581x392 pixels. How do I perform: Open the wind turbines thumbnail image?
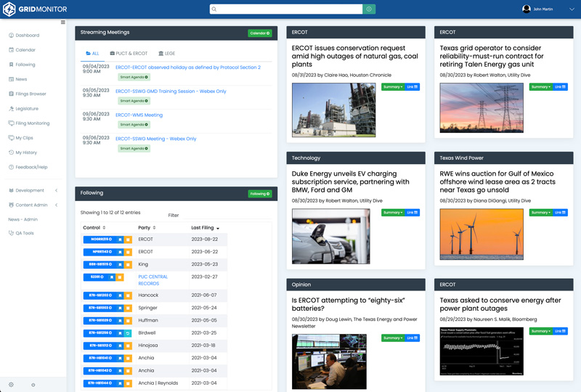[482, 234]
